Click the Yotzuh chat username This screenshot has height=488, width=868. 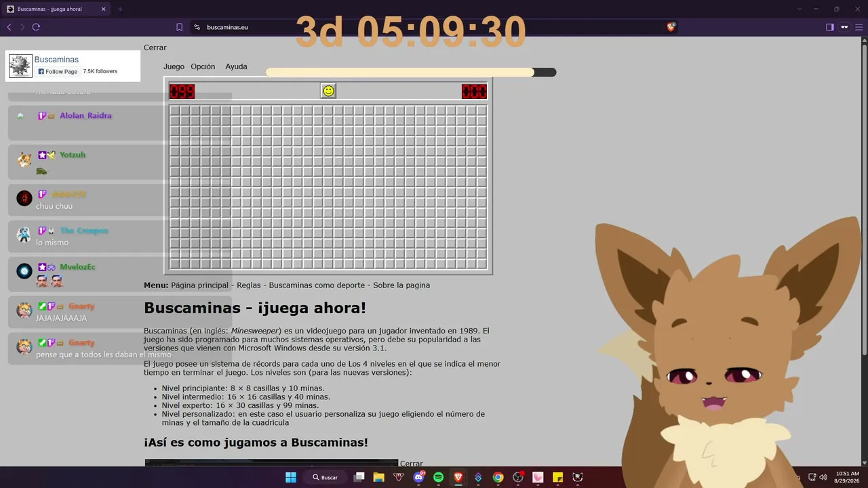pos(73,155)
